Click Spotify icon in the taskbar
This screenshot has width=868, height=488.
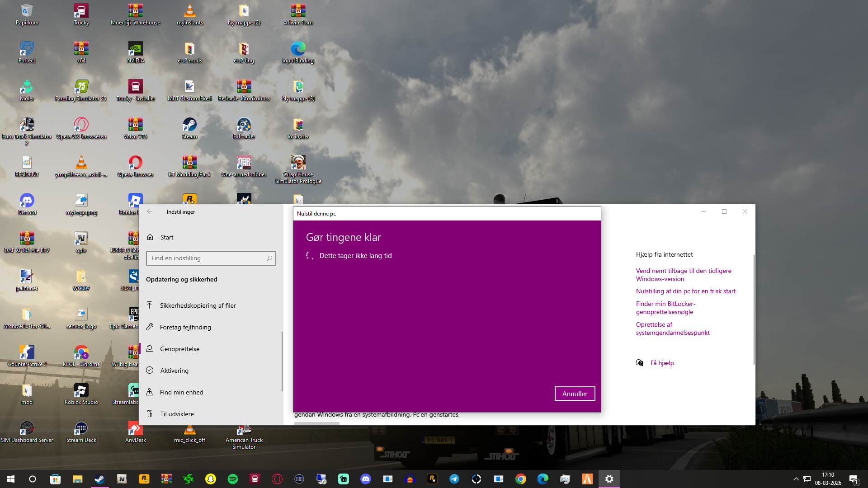point(233,479)
